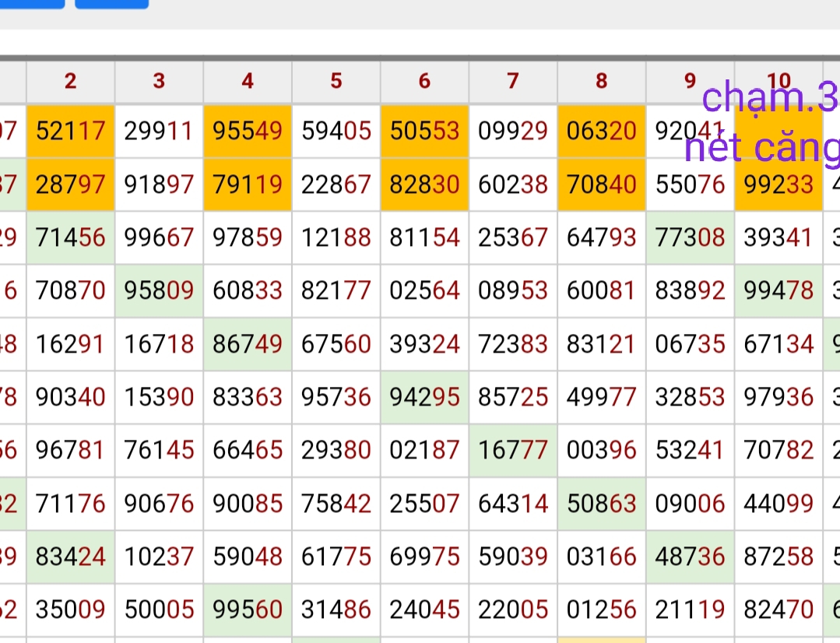Click the highlighted cell 52117
This screenshot has width=840, height=643.
(70, 131)
